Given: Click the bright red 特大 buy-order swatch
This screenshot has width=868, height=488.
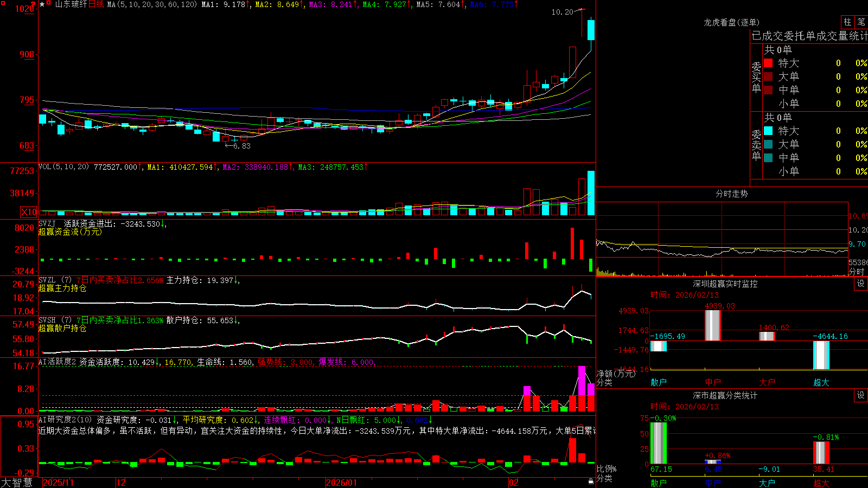Looking at the screenshot, I should point(768,63).
